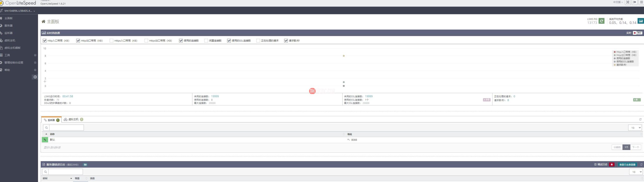Image resolution: width=644 pixels, height=182 pixels.
Task: Open the 中文版 language dropdown
Action: coord(618,2)
